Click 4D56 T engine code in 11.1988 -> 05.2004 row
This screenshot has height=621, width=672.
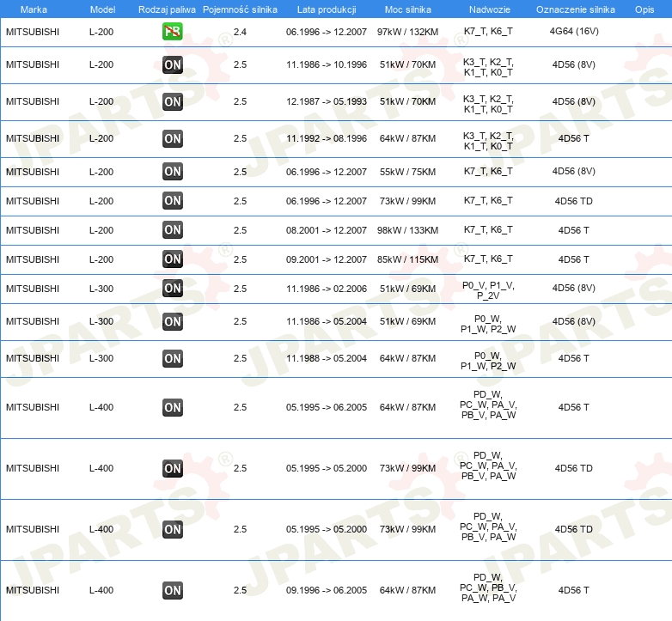[573, 358]
